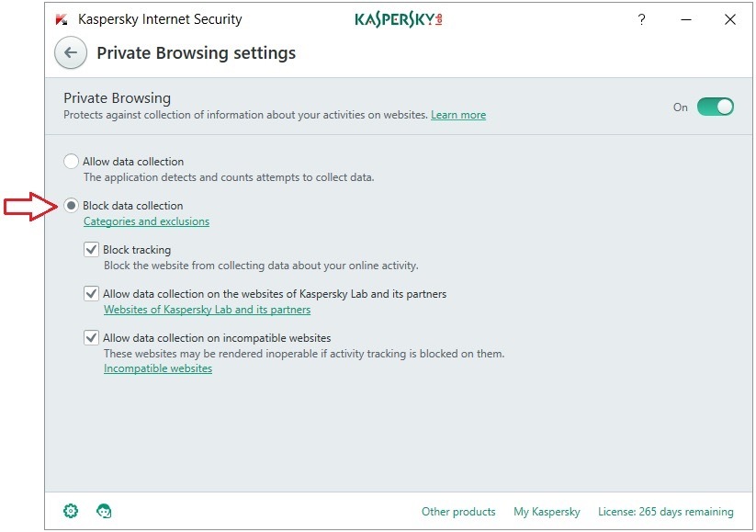Image resolution: width=756 pixels, height=532 pixels.
Task: Click License: 265 days remaining
Action: point(665,511)
